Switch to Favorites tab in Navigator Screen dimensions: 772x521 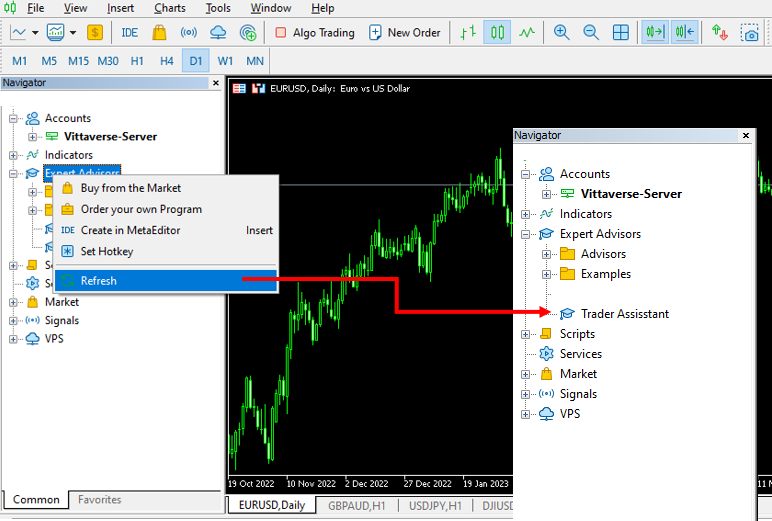click(99, 499)
